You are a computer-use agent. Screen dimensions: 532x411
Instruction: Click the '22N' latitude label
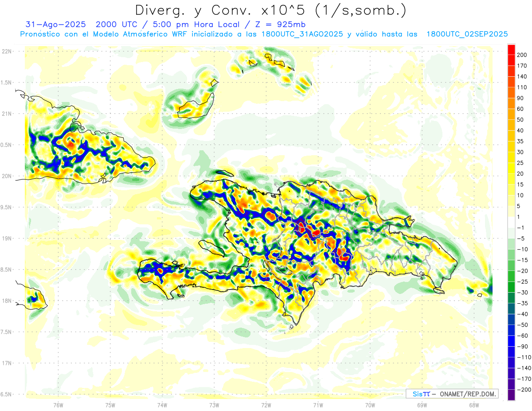point(7,51)
